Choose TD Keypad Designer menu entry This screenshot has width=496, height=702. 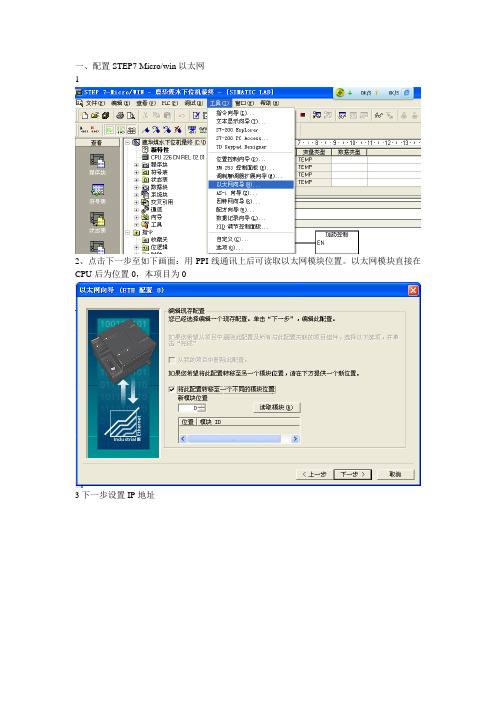point(251,147)
